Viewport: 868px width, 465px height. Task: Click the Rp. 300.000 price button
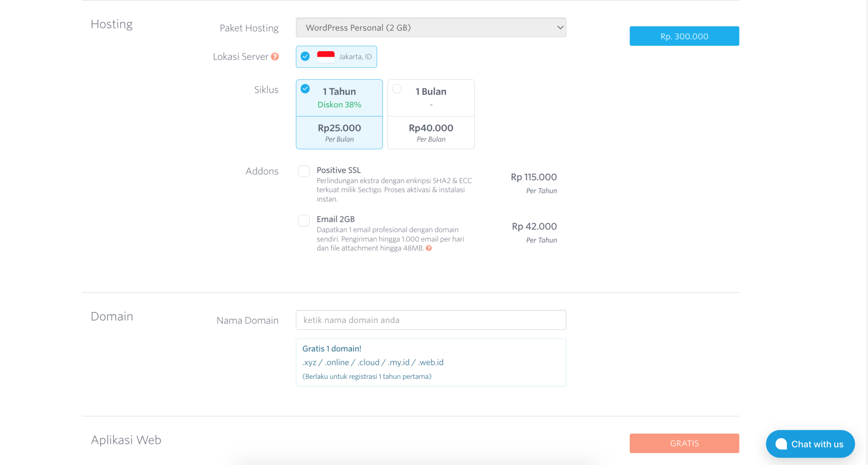684,36
